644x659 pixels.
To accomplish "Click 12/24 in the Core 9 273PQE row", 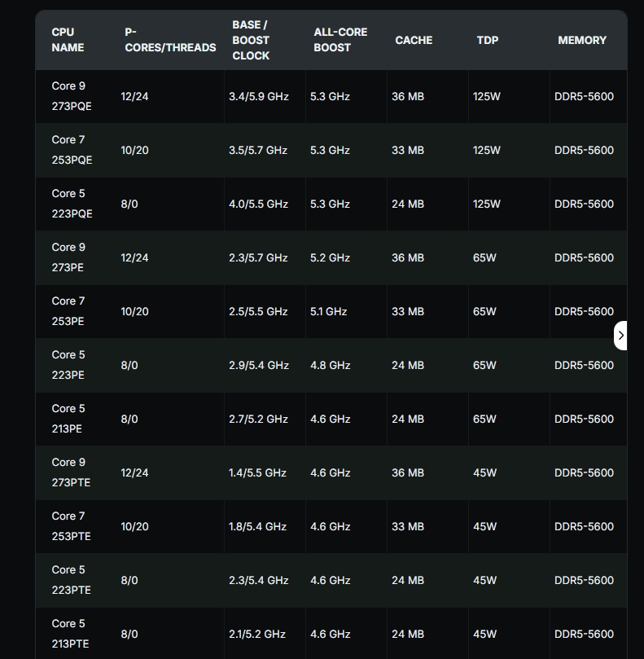I will [134, 97].
